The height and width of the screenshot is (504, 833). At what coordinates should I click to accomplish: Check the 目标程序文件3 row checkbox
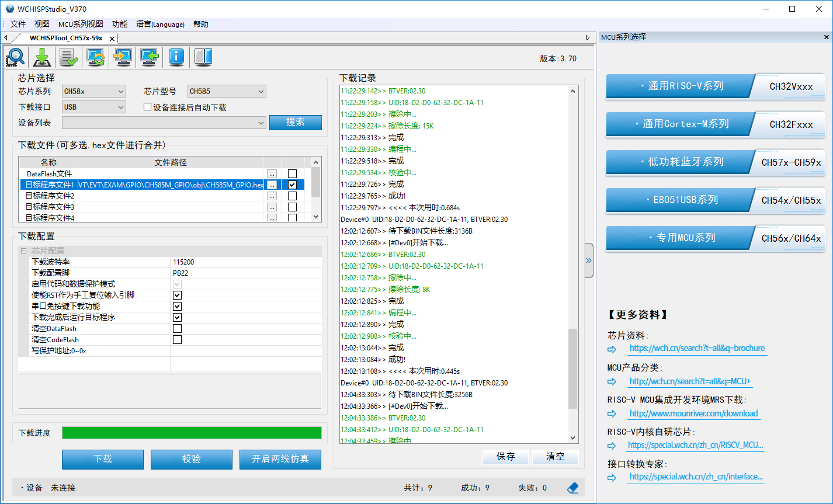coord(293,207)
